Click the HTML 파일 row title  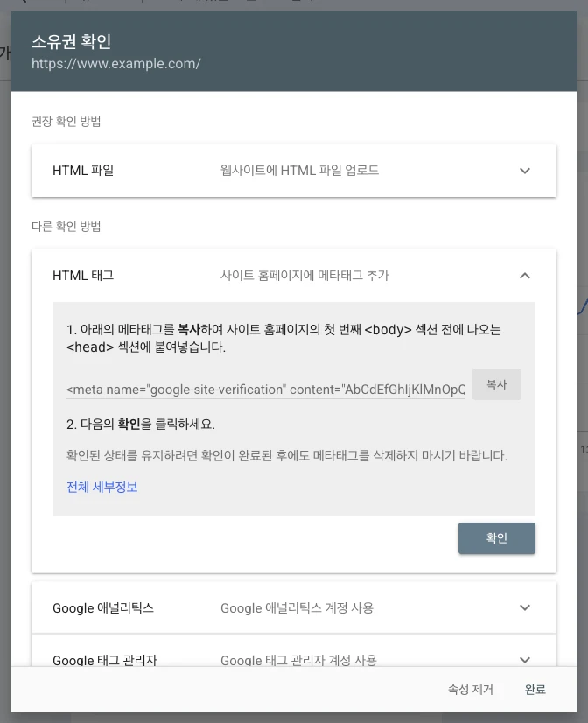[x=83, y=171]
